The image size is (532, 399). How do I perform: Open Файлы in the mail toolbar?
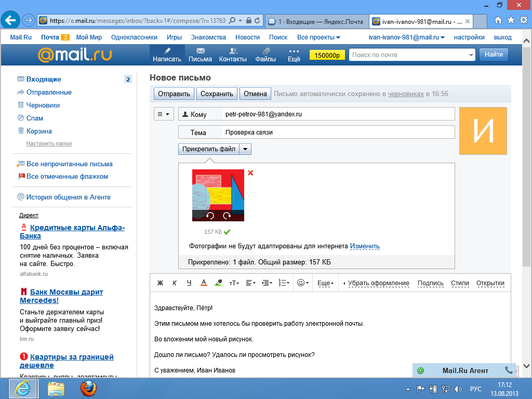(x=265, y=55)
